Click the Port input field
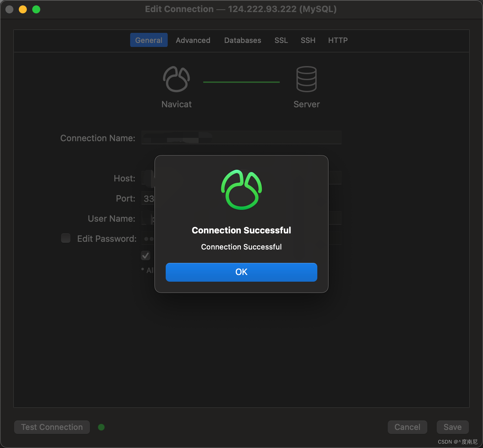Screen dimensions: 483x448 (x=148, y=198)
